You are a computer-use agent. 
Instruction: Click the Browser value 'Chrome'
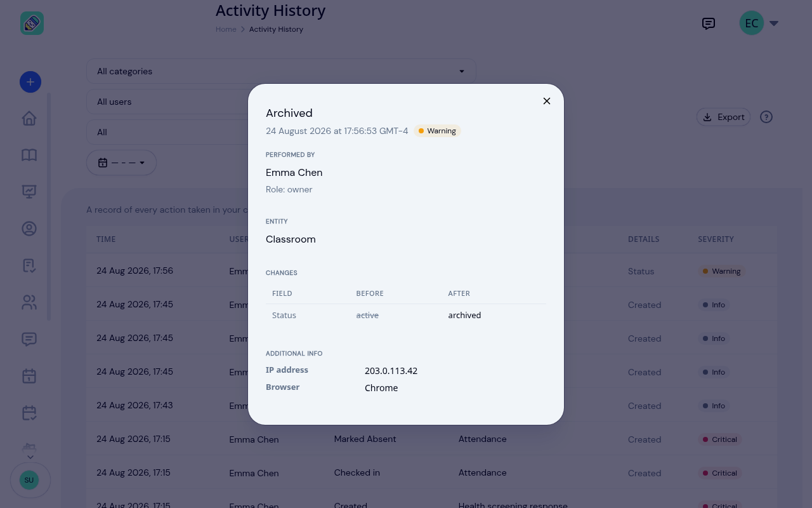click(381, 388)
